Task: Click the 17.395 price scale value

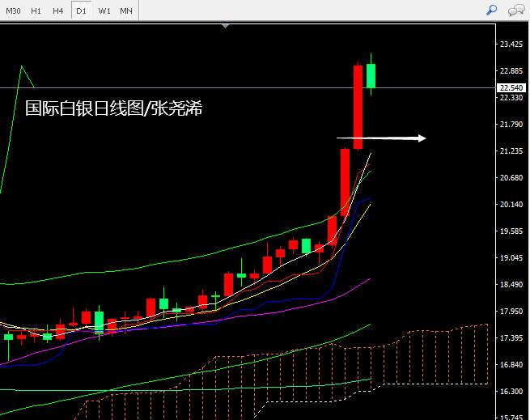Action: click(x=511, y=337)
